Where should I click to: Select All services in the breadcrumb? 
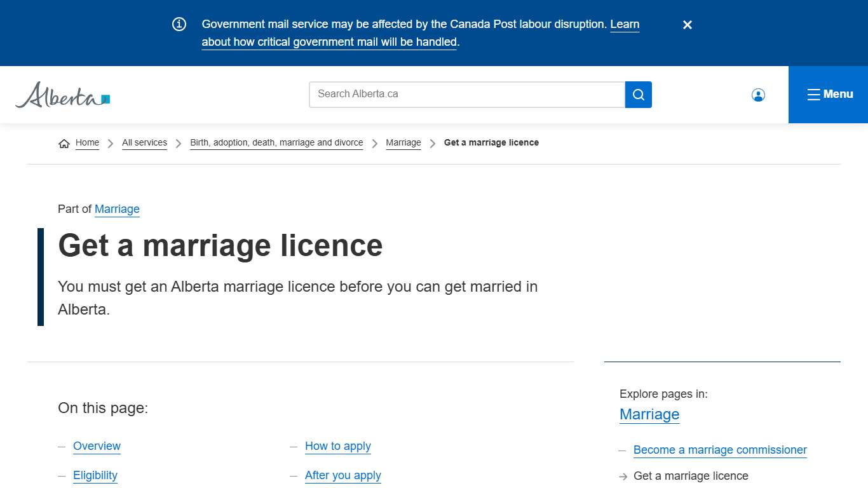click(x=144, y=142)
